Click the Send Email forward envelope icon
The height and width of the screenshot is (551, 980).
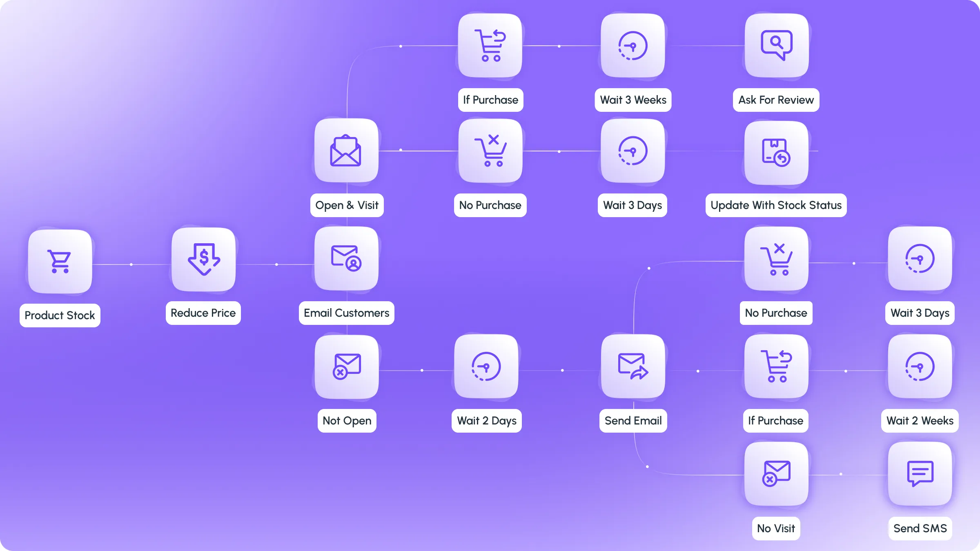click(633, 366)
